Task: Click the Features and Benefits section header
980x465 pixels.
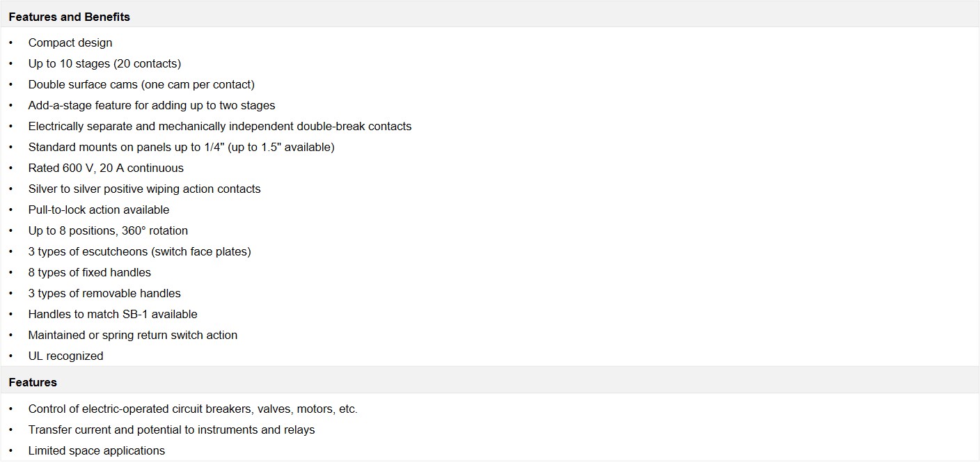Action: [x=69, y=17]
